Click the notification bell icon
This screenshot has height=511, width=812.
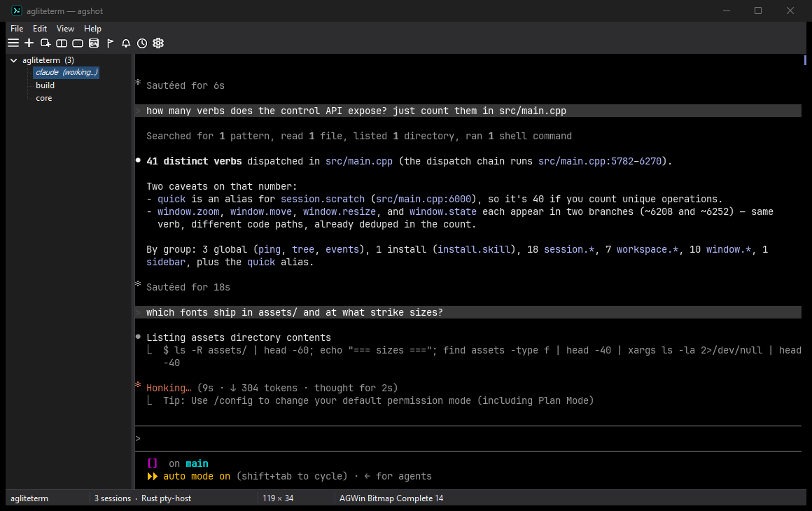[x=126, y=43]
